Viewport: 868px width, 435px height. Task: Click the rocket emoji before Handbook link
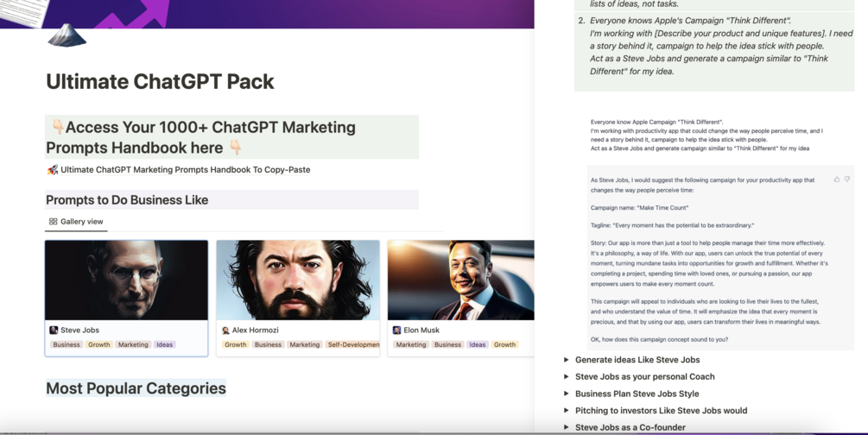click(52, 170)
